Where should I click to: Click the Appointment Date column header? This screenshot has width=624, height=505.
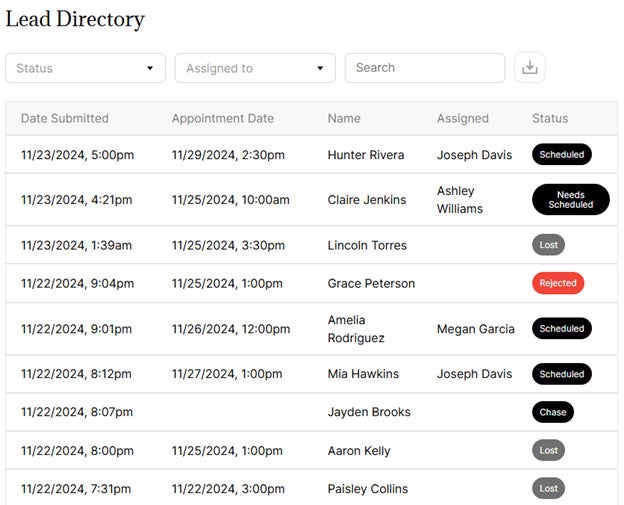pos(222,118)
